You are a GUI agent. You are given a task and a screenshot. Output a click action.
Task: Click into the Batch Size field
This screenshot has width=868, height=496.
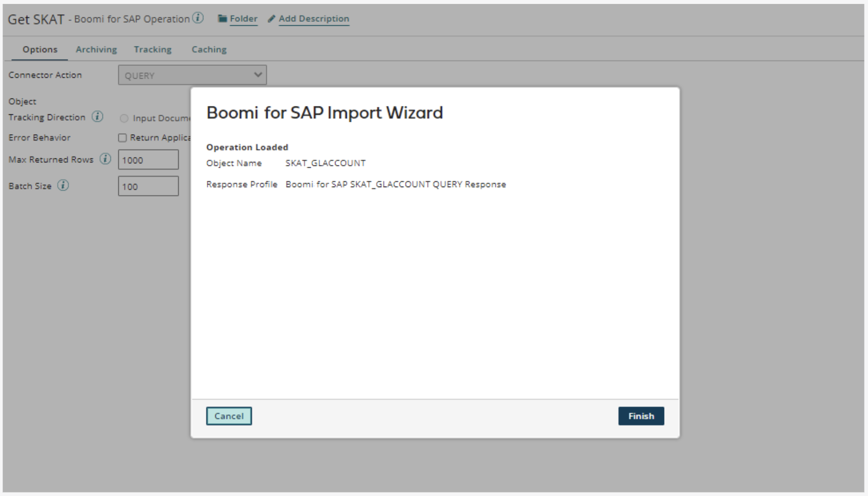[148, 187]
